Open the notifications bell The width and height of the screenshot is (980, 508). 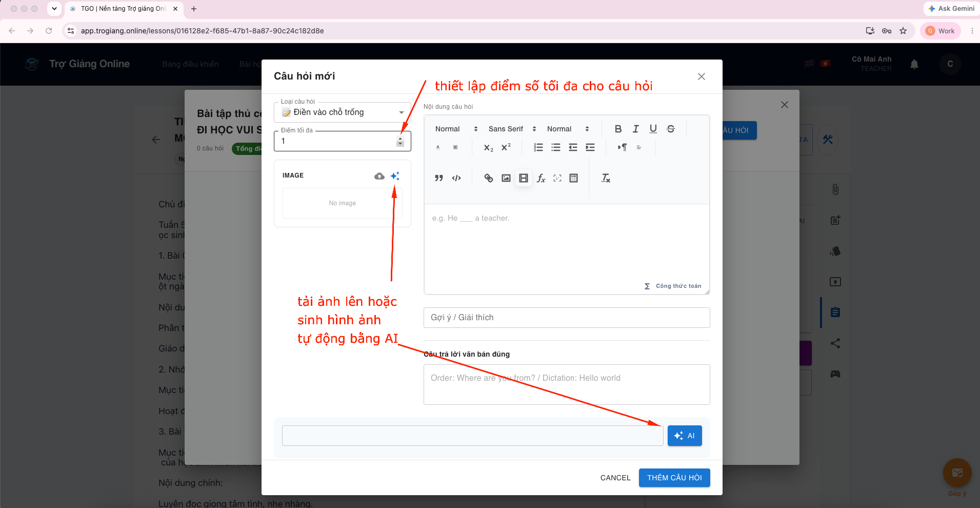pos(914,64)
